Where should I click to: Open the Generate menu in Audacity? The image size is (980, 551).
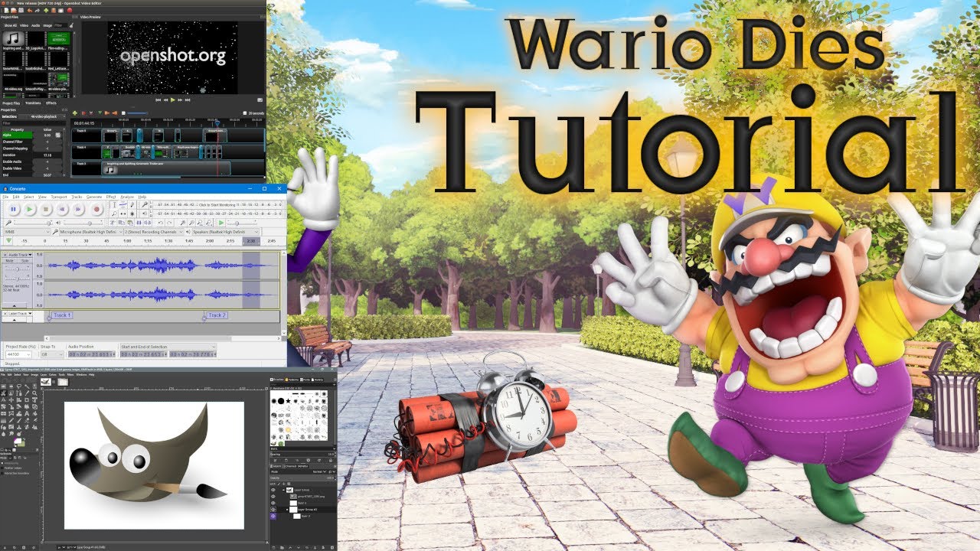pos(94,197)
